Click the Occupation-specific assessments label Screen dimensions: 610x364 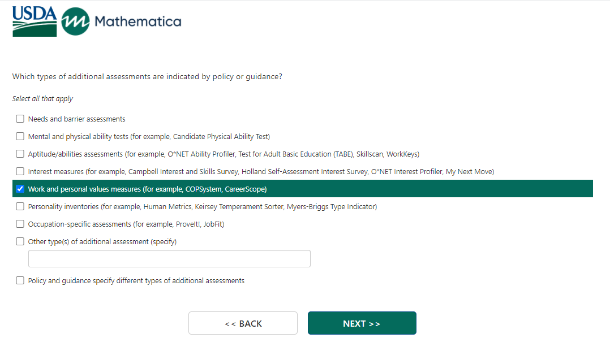tap(126, 224)
